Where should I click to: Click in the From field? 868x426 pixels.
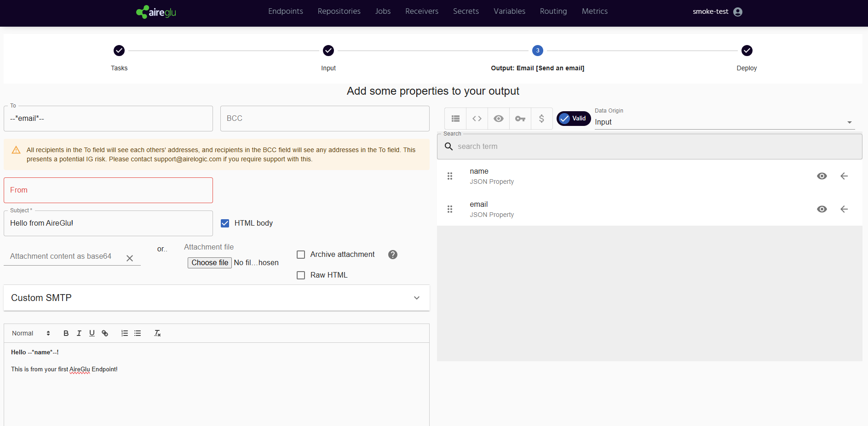108,190
